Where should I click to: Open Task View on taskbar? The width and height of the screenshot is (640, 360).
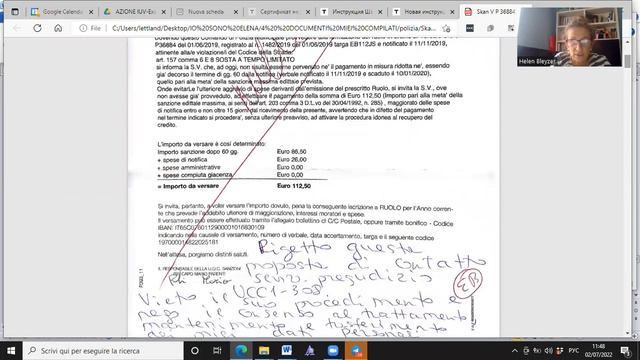(x=217, y=351)
